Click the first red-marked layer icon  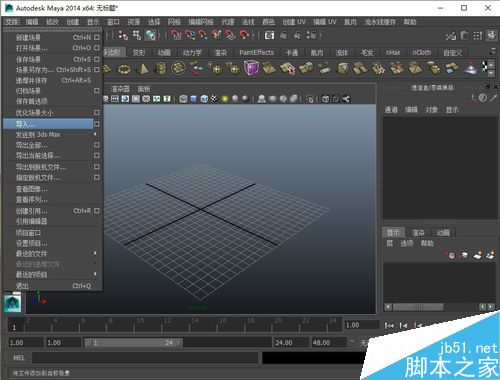(450, 255)
